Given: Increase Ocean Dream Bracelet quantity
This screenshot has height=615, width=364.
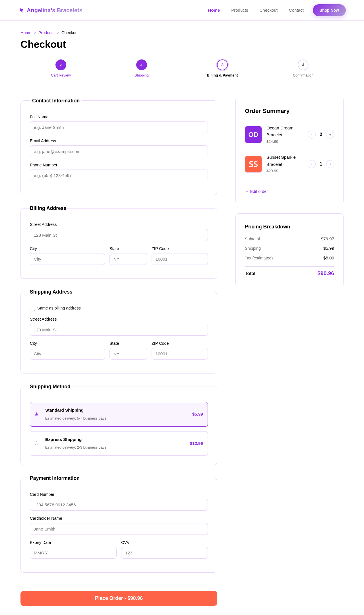Looking at the screenshot, I should coord(330,135).
